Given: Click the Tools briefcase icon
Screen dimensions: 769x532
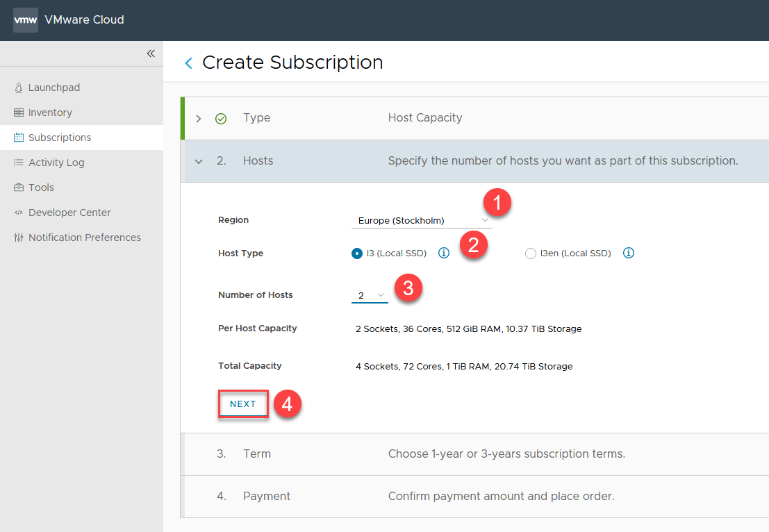Looking at the screenshot, I should [19, 188].
